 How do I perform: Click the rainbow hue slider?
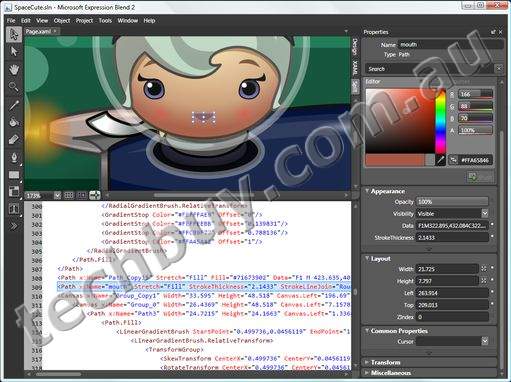pyautogui.click(x=440, y=122)
